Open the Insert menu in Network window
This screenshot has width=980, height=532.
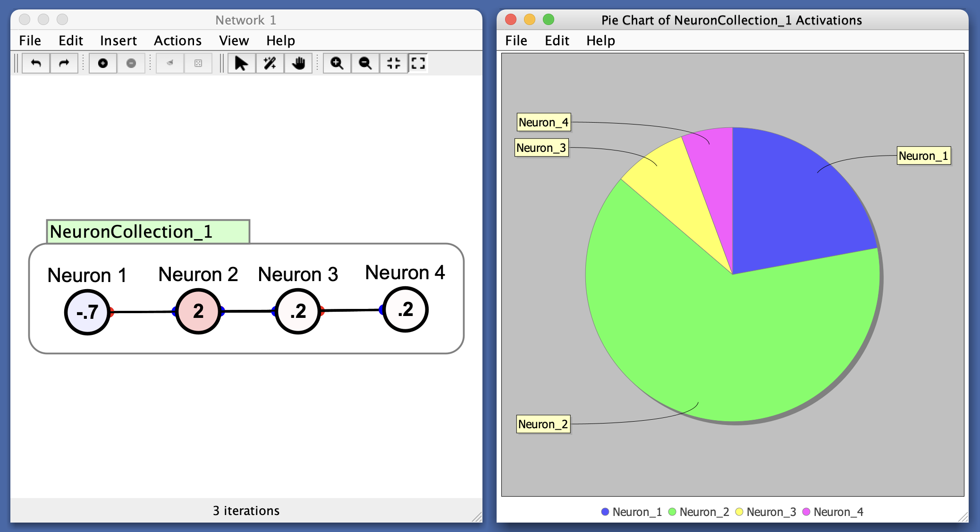click(118, 41)
